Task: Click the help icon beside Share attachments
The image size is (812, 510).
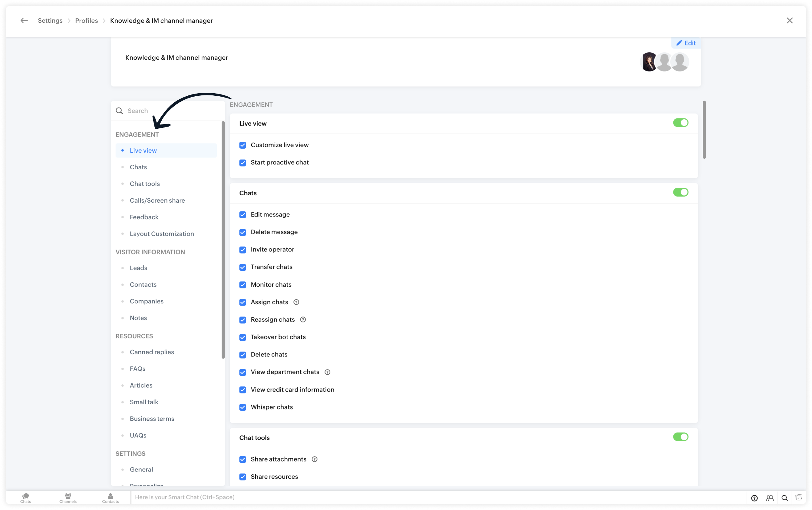Action: pos(315,459)
